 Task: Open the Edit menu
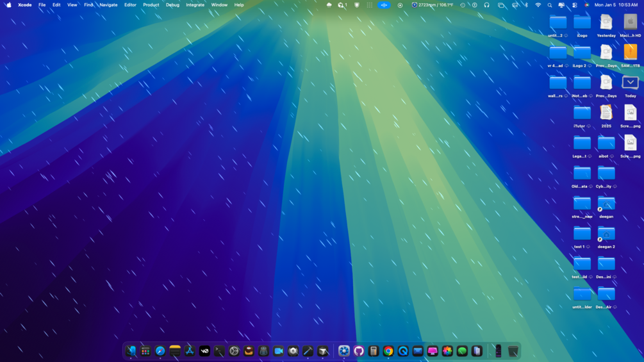[56, 5]
